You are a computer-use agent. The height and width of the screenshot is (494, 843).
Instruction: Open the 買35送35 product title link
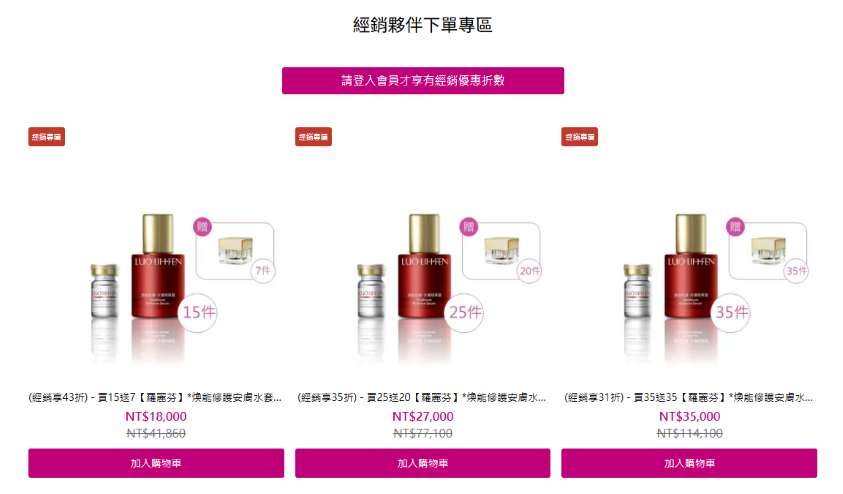[x=688, y=398]
